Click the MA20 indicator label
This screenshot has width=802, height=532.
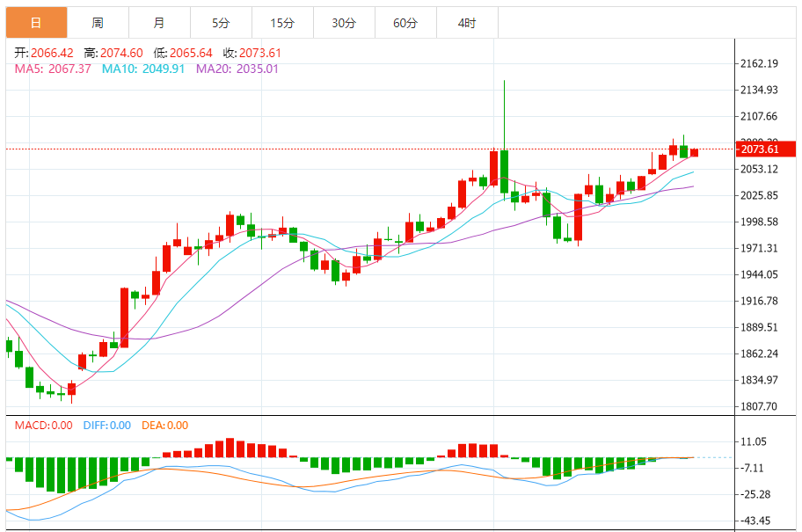[237, 69]
